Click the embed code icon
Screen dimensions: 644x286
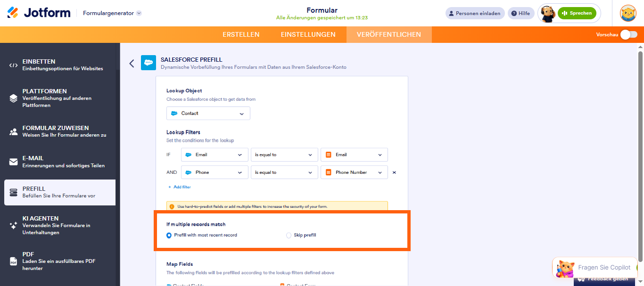pos(13,65)
